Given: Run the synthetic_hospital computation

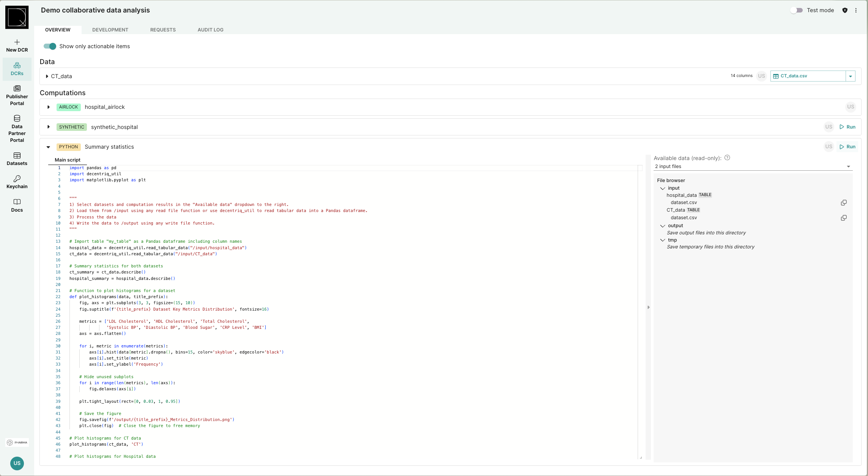Looking at the screenshot, I should (848, 127).
